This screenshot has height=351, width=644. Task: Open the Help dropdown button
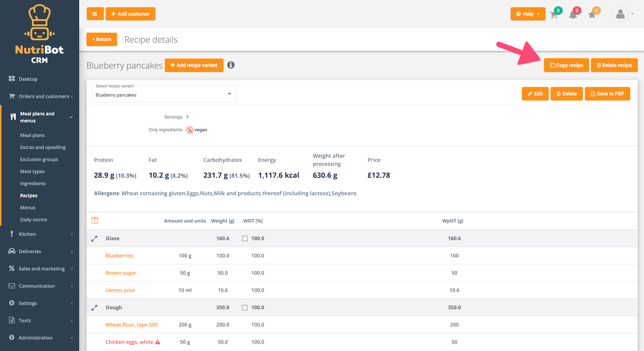click(528, 14)
